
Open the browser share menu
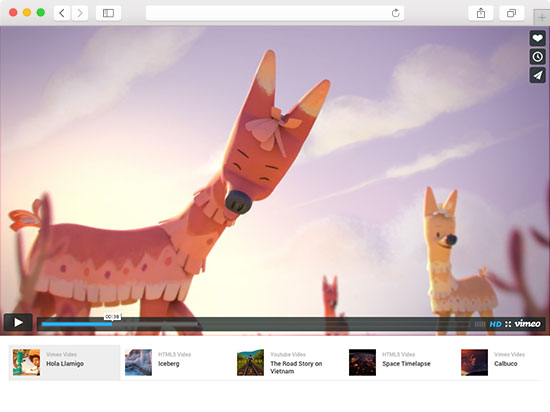coord(481,13)
